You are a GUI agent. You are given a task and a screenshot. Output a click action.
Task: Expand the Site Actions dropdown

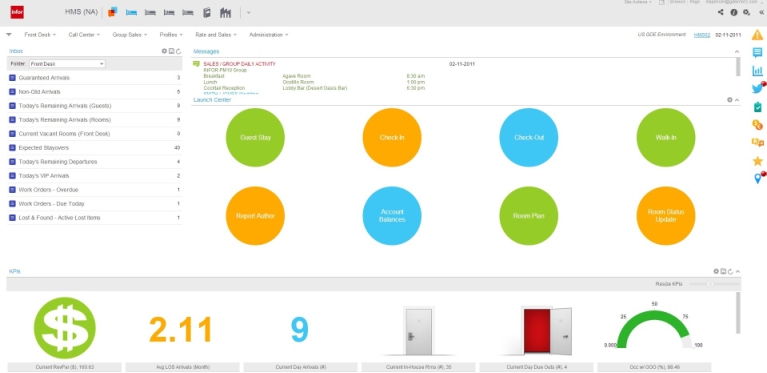pos(638,2)
